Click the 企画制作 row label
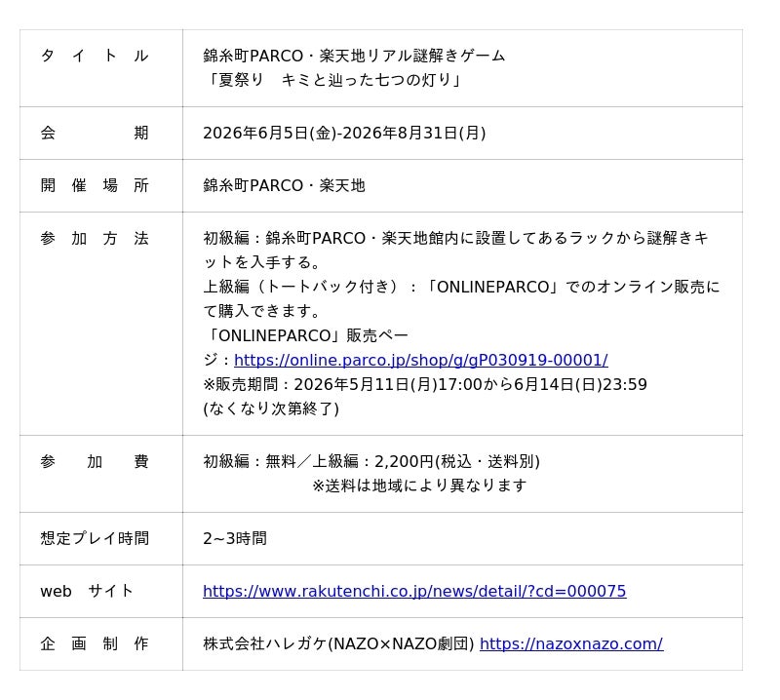This screenshot has width=780, height=700. point(95,643)
